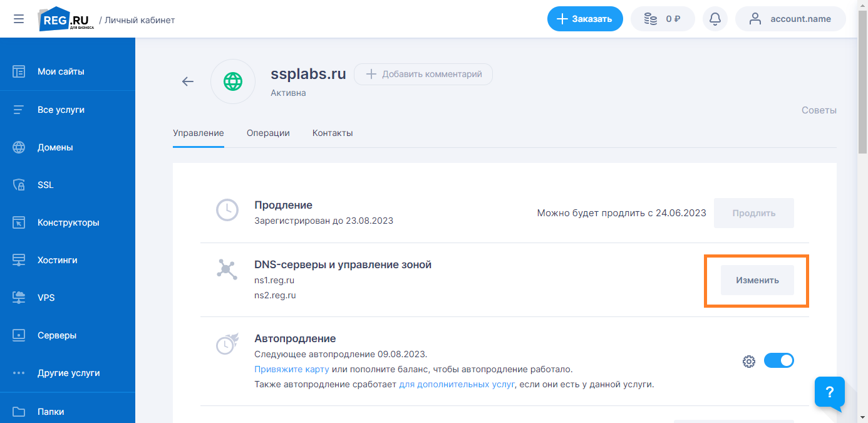The width and height of the screenshot is (868, 423).
Task: Click the Автопродление clock icon
Action: click(227, 343)
